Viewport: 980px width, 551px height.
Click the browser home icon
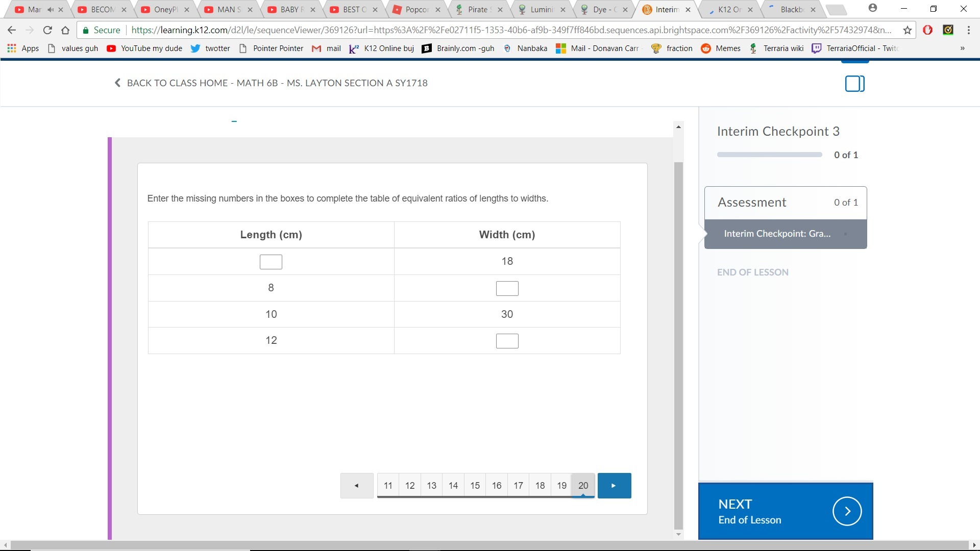(65, 30)
